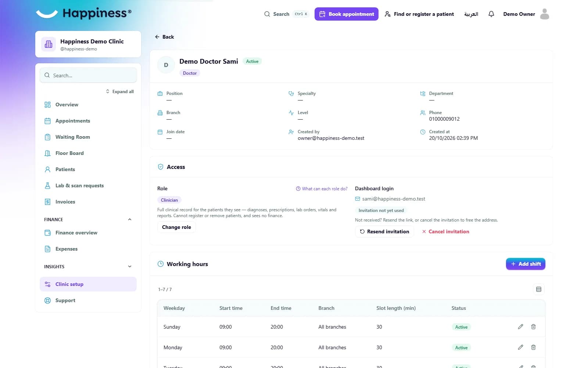Click the Demo Owner avatar
This screenshot has height=368, width=588.
point(545,14)
